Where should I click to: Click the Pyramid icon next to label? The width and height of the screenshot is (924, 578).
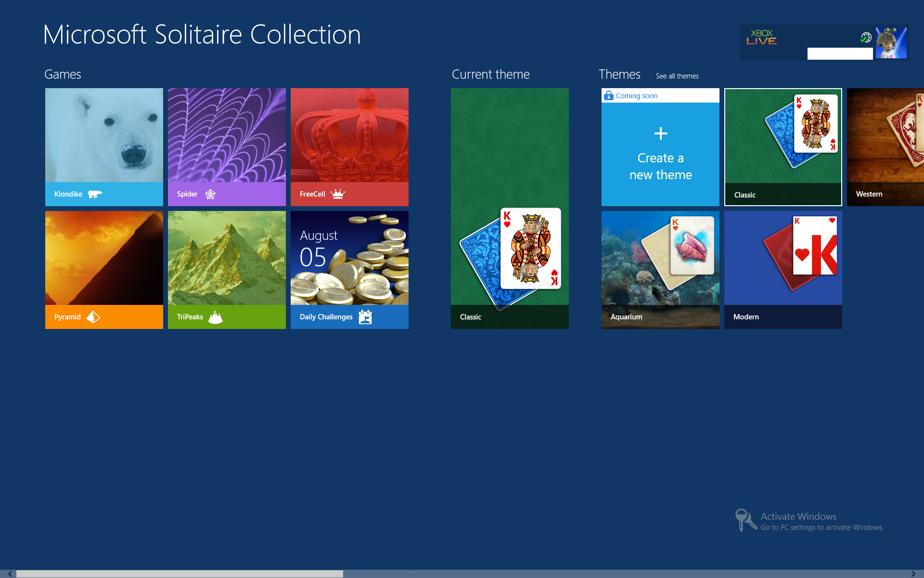pyautogui.click(x=93, y=317)
